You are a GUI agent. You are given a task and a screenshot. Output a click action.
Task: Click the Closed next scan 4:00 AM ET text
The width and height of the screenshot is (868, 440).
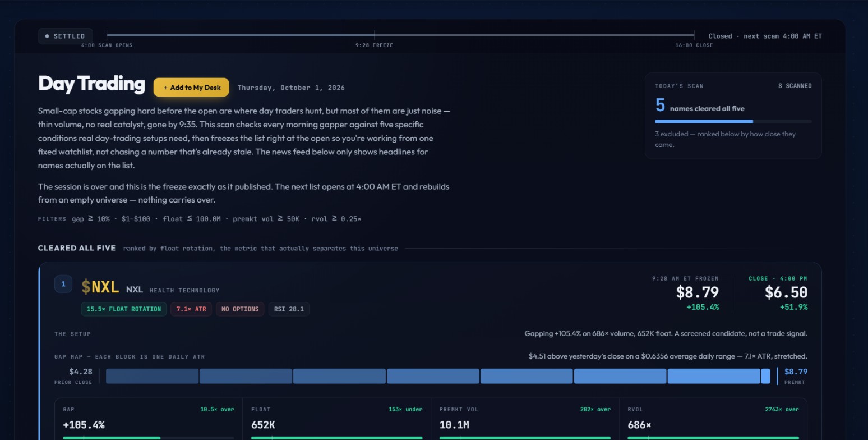pyautogui.click(x=765, y=36)
